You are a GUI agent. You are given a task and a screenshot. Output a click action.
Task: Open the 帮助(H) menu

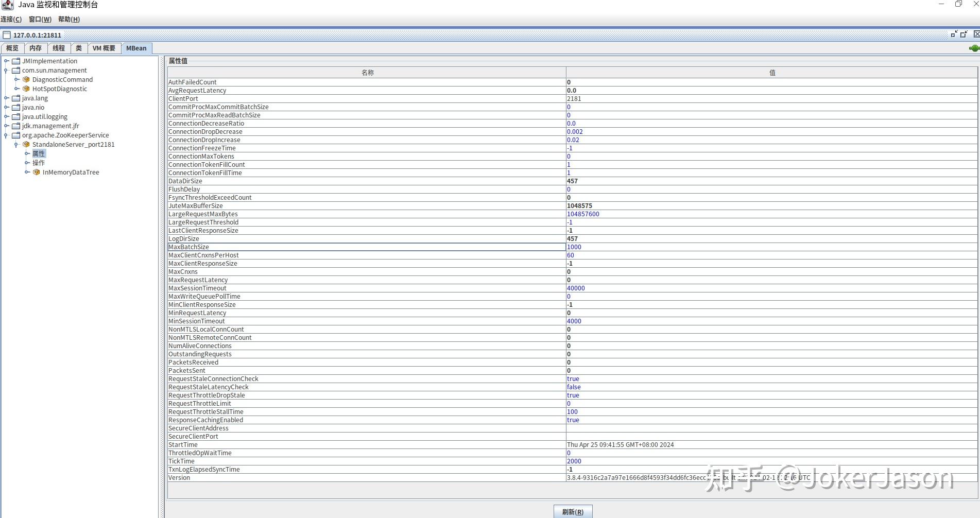coord(69,19)
